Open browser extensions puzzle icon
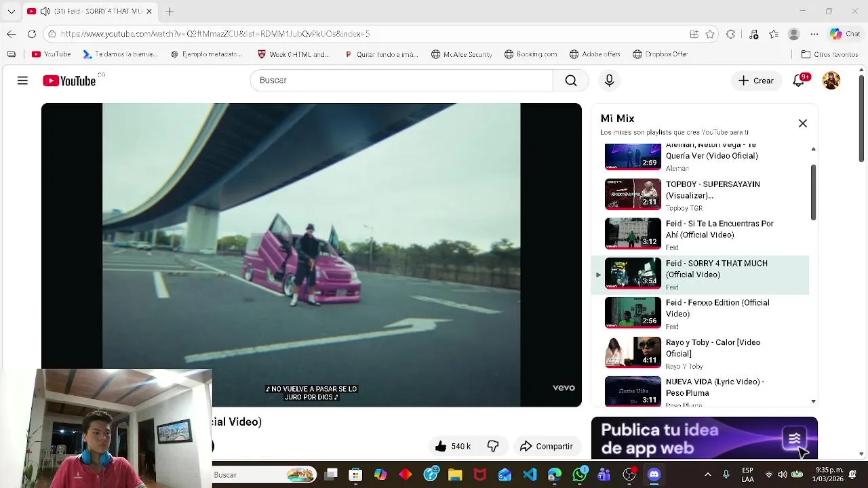Screen dimensions: 868x488 click(x=730, y=34)
